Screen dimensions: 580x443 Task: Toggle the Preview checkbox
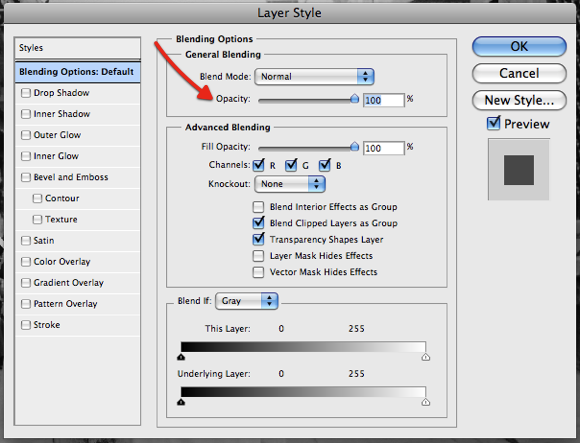[x=494, y=123]
